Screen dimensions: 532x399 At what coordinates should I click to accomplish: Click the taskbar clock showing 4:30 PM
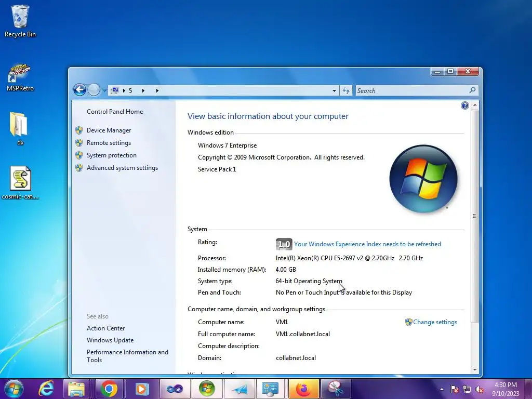coord(506,389)
